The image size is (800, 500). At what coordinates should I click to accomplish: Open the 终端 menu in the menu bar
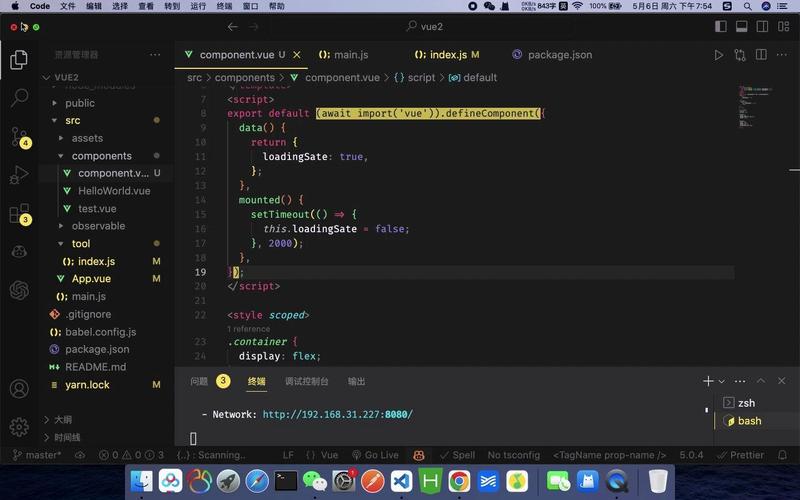point(224,6)
